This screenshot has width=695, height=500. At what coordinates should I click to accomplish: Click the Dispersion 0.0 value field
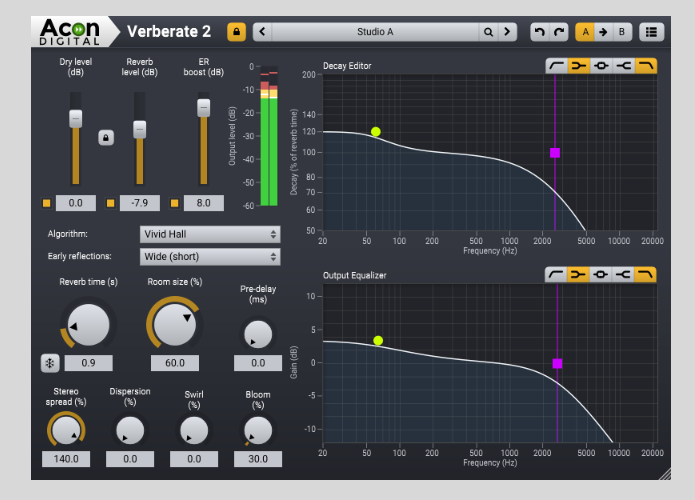[130, 459]
